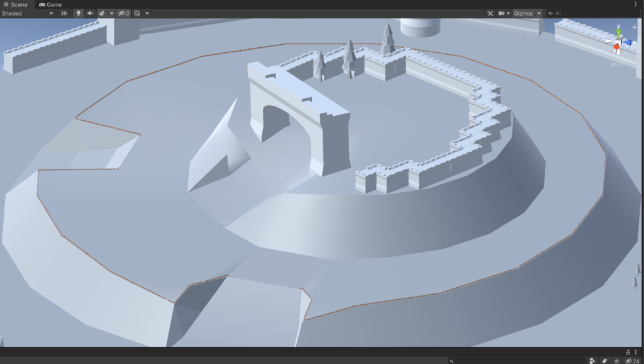Screen dimensions: 644x364
Task: Toggle 2D view mode button
Action: pyautogui.click(x=64, y=13)
